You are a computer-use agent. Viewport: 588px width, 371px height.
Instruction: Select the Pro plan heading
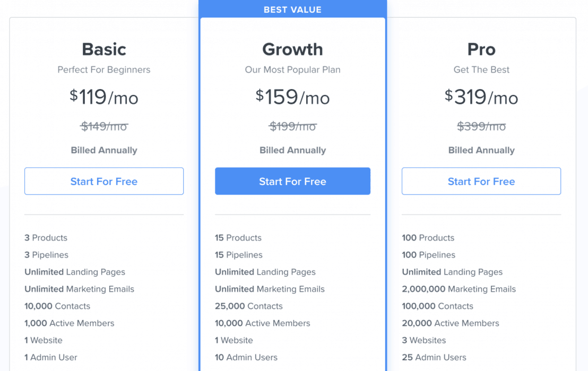[x=481, y=49]
